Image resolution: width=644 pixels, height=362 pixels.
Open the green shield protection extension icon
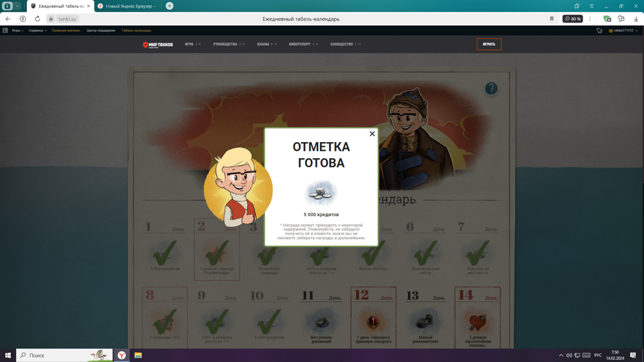(x=607, y=19)
